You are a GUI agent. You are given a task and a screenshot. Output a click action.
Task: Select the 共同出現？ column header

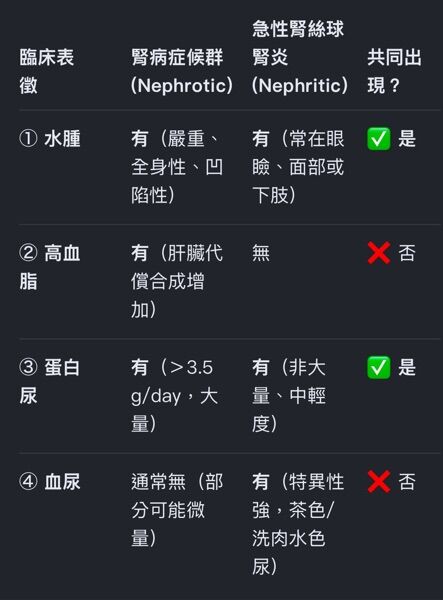pyautogui.click(x=394, y=71)
